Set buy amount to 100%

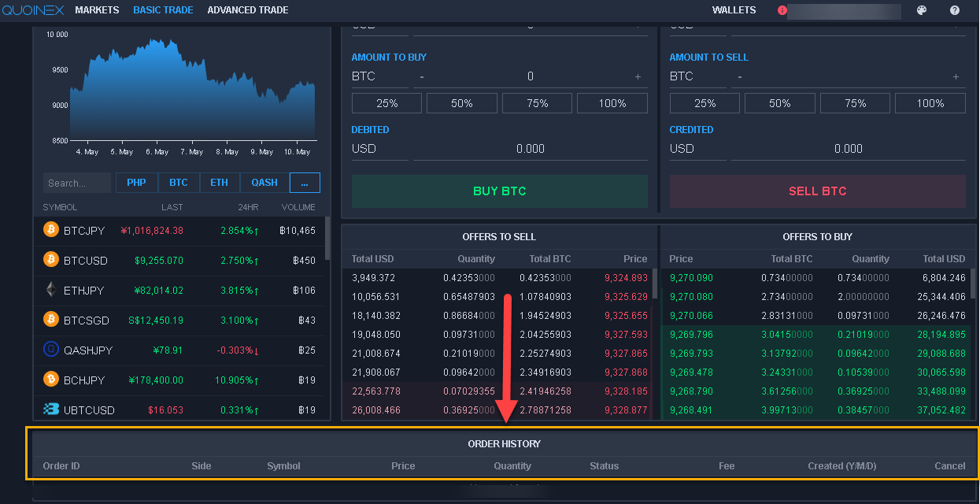tap(612, 103)
